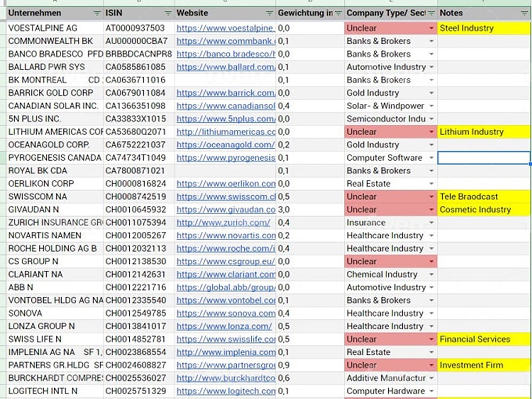This screenshot has width=532, height=399.
Task: Expand ZURICH INSURANCE sector dropdown arrow
Action: (x=431, y=222)
